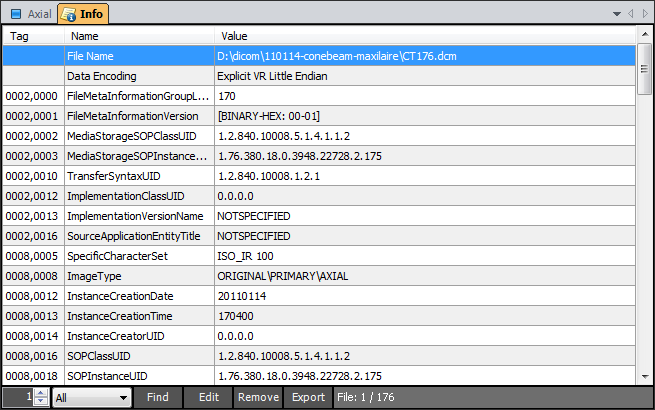The width and height of the screenshot is (655, 410).
Task: Click tag 0008,0005 cell
Action: click(x=33, y=256)
